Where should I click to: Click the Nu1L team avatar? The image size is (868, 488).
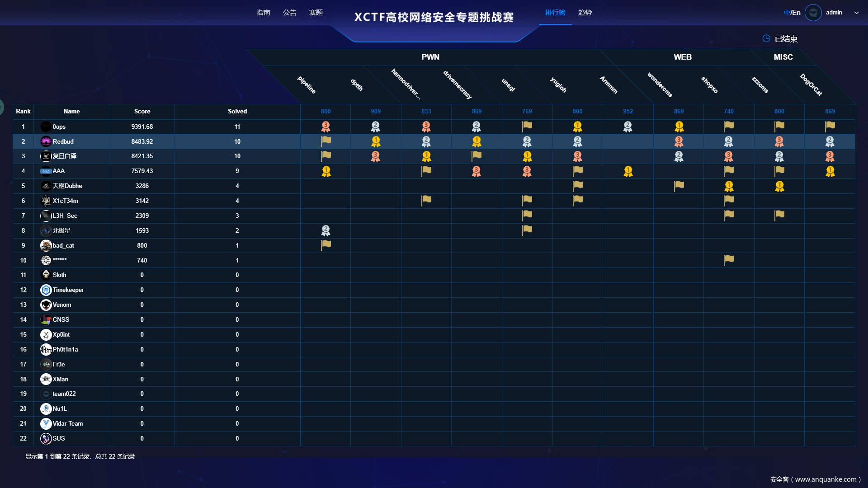46,408
